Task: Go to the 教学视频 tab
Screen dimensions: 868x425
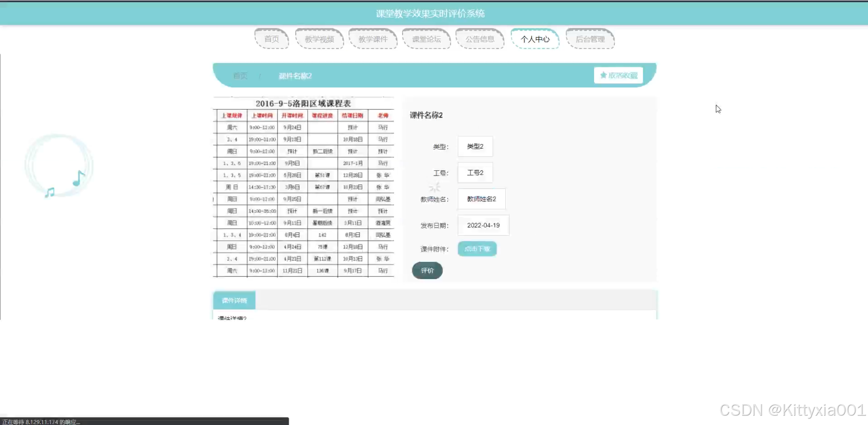Action: (319, 39)
